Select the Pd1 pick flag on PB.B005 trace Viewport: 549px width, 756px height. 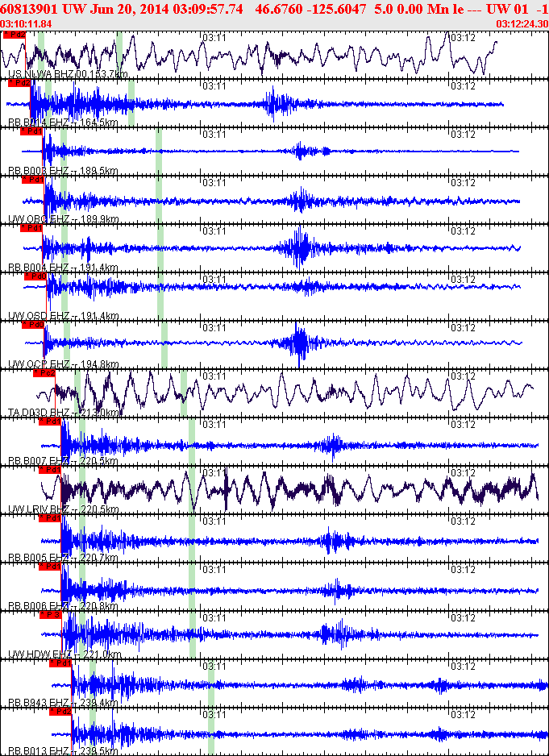pos(50,517)
